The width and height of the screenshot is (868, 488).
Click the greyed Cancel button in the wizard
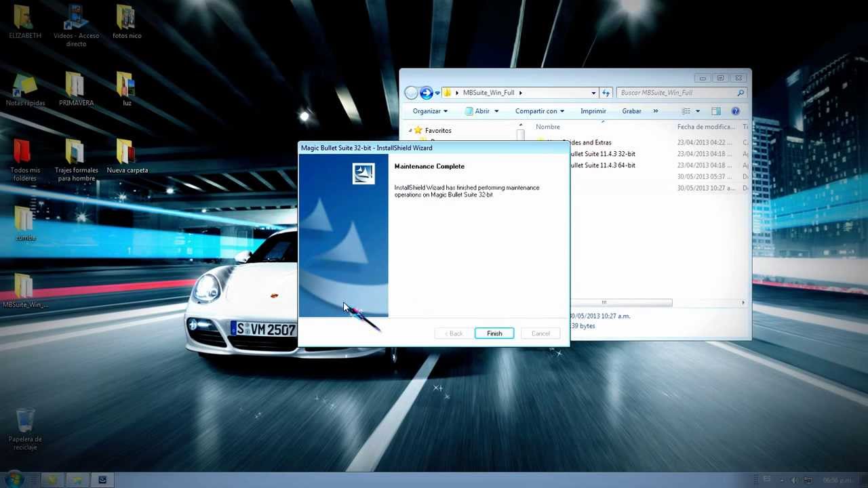[540, 333]
